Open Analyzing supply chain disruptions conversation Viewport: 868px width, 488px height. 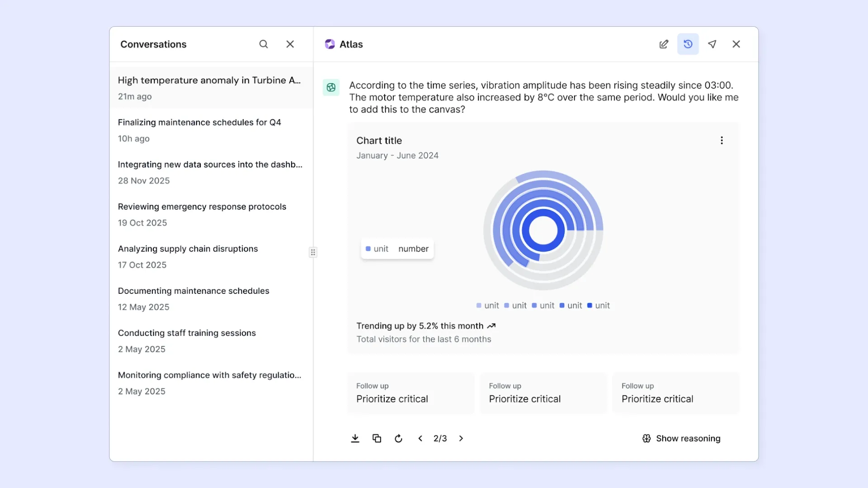(x=211, y=256)
